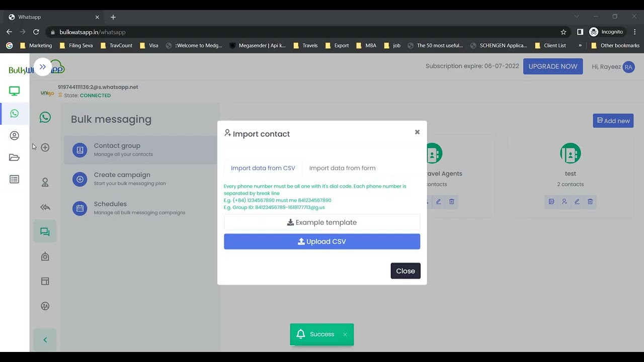The height and width of the screenshot is (362, 644).
Task: Click the Create campaign plus icon
Action: (79, 179)
